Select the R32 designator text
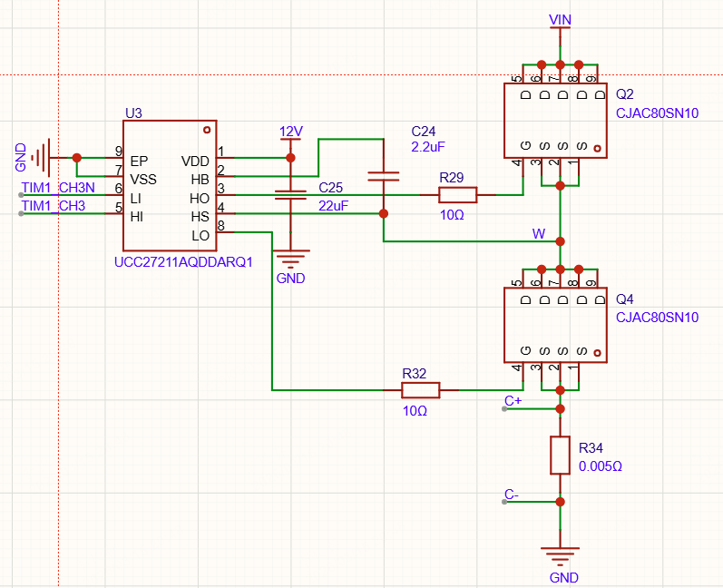The image size is (723, 588). coord(414,374)
